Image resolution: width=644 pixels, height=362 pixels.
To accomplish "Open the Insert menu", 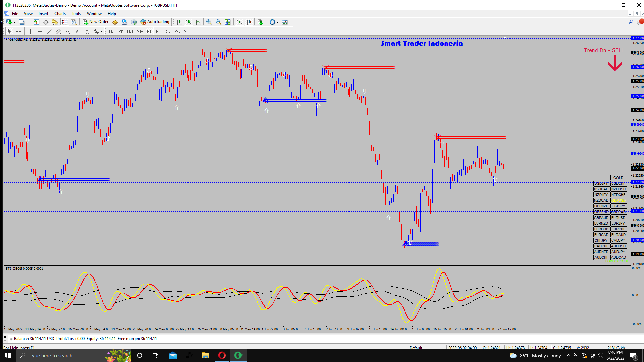I will point(43,14).
